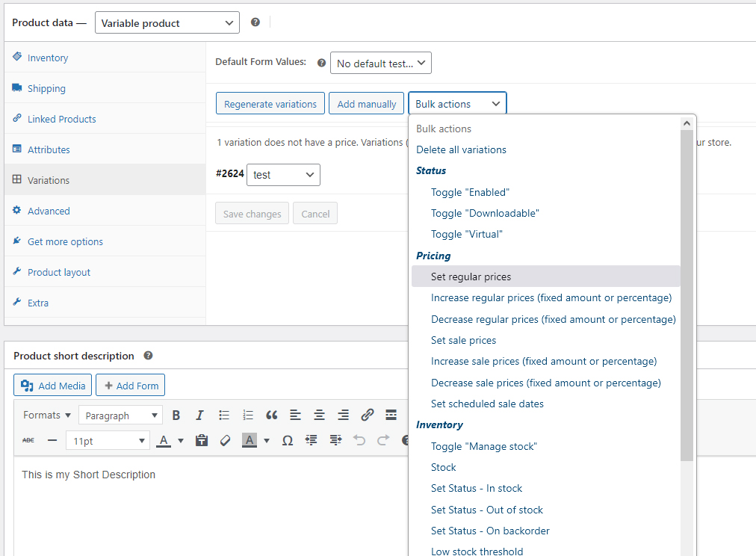The width and height of the screenshot is (756, 556).
Task: Choose Toggle "Downloadable" option
Action: click(x=484, y=213)
